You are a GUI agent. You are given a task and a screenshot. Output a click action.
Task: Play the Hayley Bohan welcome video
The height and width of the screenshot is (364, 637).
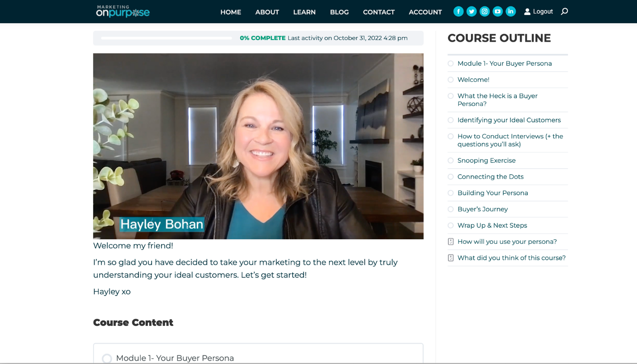click(x=258, y=146)
